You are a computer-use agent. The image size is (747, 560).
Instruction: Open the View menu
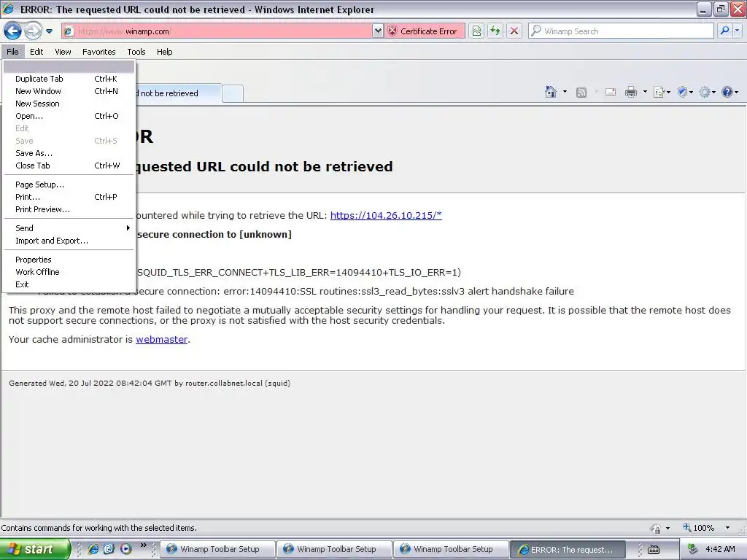coord(63,52)
